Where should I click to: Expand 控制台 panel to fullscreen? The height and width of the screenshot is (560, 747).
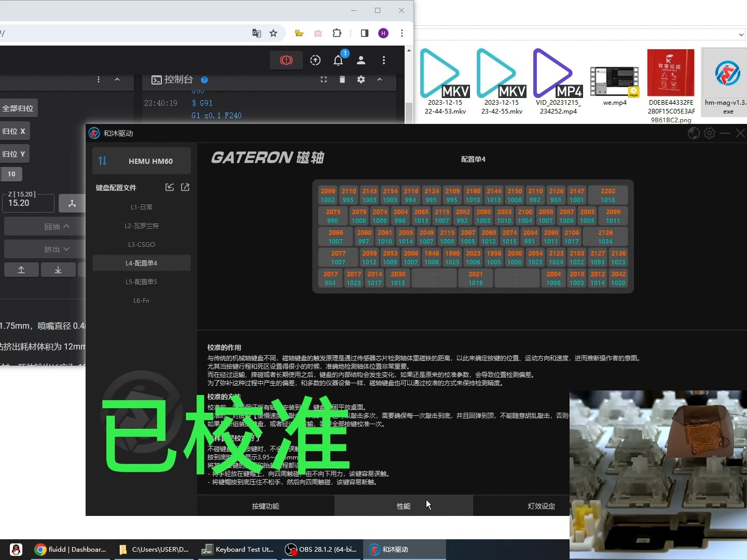pyautogui.click(x=324, y=79)
